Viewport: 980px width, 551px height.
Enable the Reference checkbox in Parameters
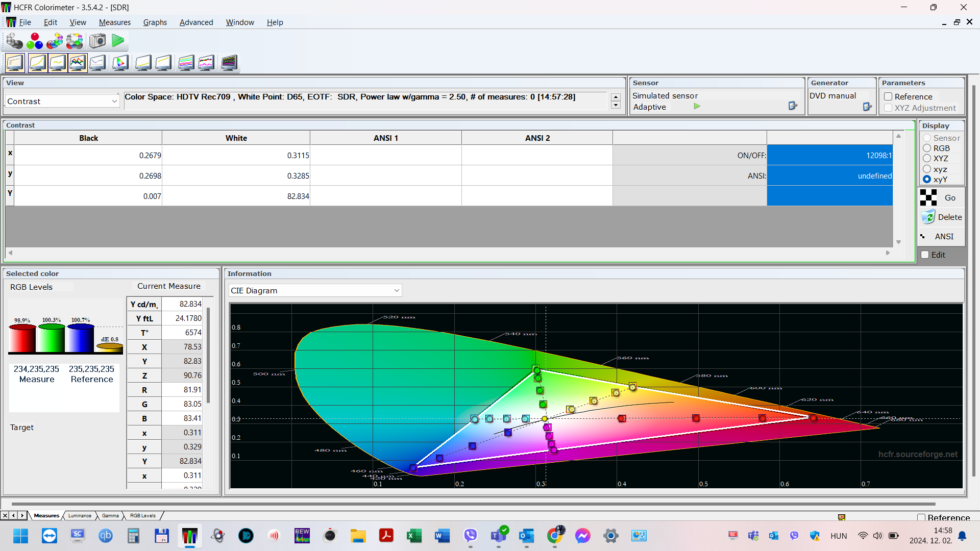click(888, 96)
